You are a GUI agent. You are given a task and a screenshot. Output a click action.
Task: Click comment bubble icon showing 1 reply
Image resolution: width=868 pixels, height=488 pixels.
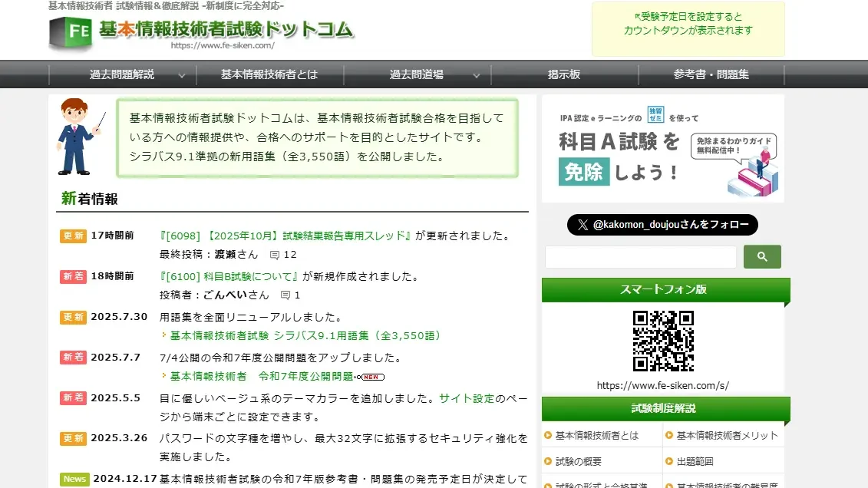point(285,295)
